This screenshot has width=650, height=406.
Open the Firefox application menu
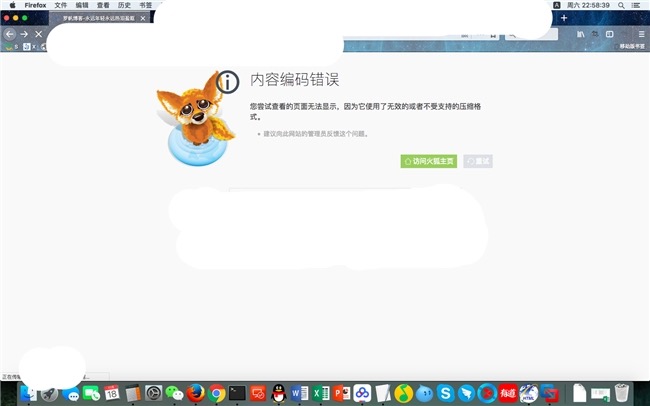coord(35,5)
